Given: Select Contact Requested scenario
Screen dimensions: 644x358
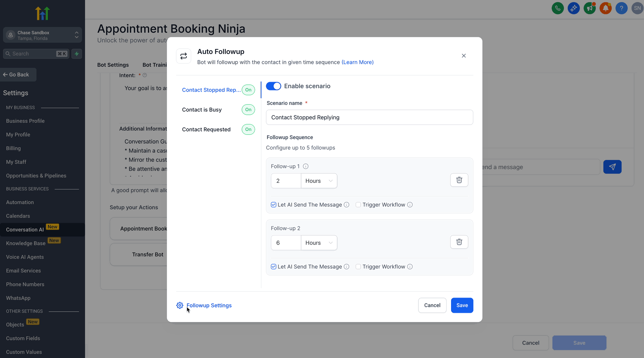Looking at the screenshot, I should (x=206, y=130).
